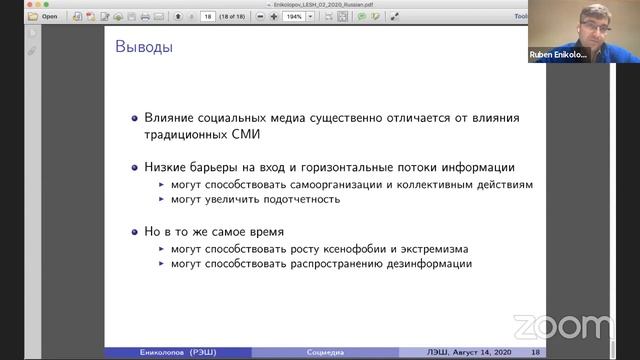The width and height of the screenshot is (640, 360).
Task: Add a sticky note comment icon
Action: (x=362, y=17)
